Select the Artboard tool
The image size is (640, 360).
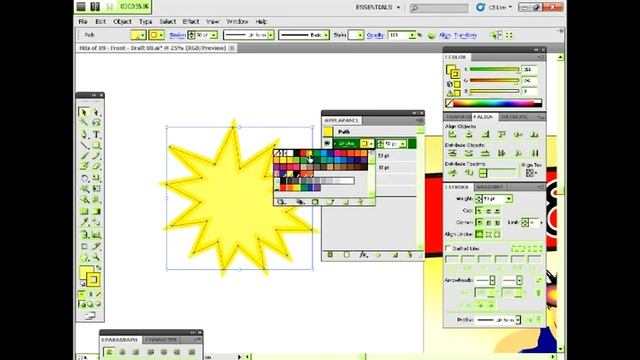point(84,246)
